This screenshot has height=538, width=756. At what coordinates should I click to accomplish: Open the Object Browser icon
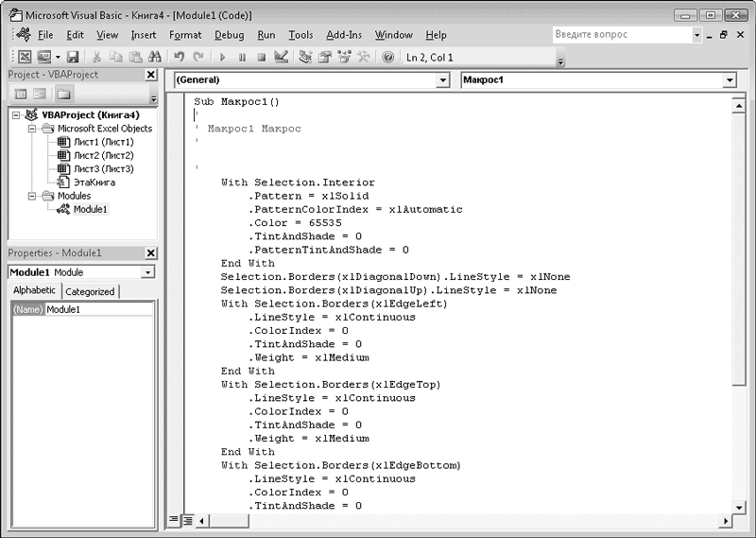point(345,58)
